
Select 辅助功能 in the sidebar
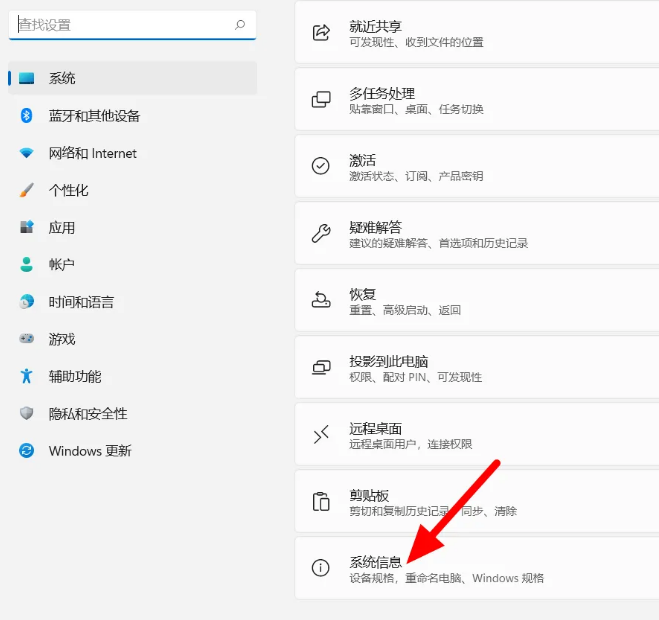point(75,376)
